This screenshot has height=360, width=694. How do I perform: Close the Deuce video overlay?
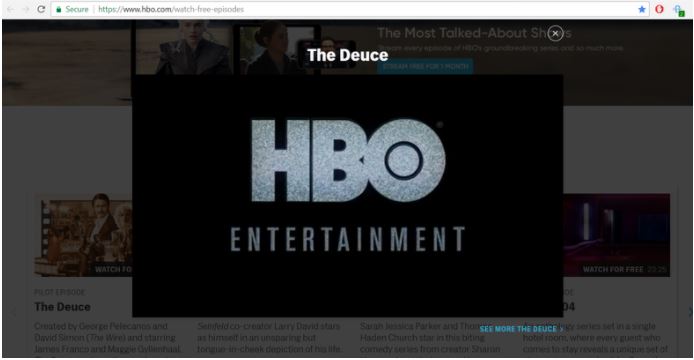point(555,33)
